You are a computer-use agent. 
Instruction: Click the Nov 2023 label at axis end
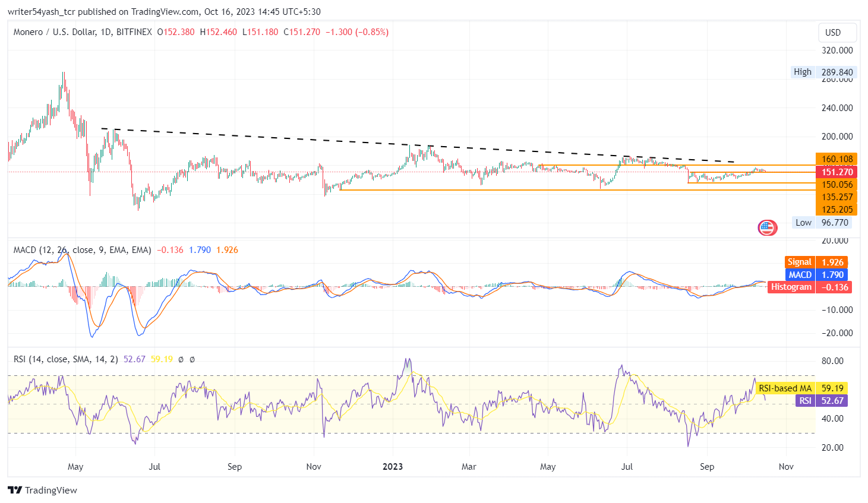786,467
